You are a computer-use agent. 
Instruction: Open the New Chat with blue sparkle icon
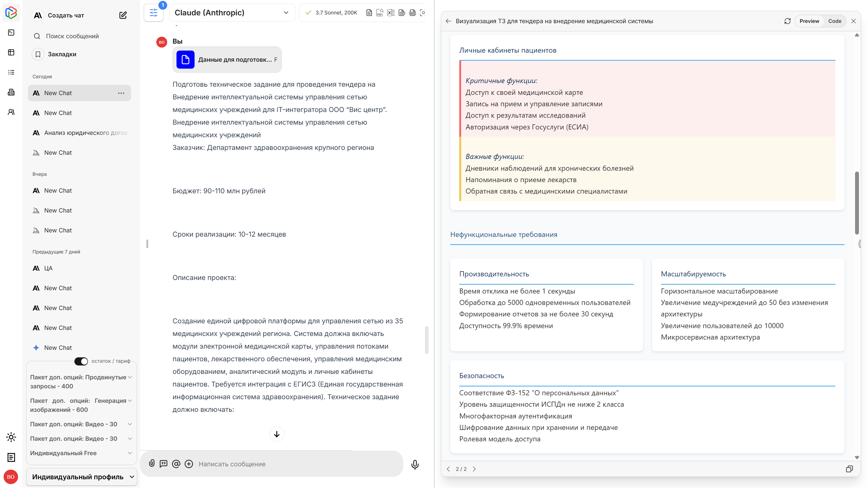[x=80, y=348]
